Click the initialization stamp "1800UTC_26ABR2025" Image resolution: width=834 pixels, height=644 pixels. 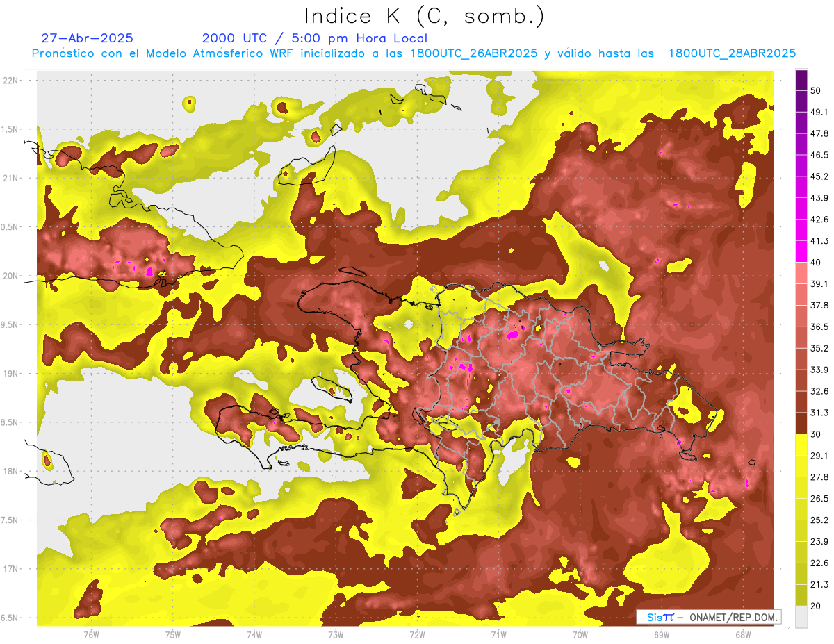click(474, 53)
